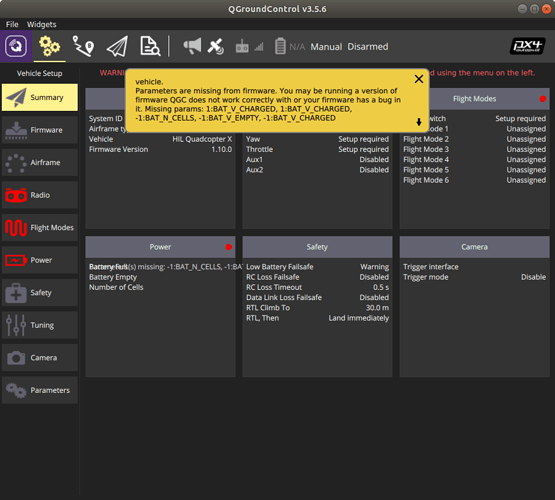Click the 'Flight Mode 5' row label
This screenshot has width=555, height=500.
(426, 170)
